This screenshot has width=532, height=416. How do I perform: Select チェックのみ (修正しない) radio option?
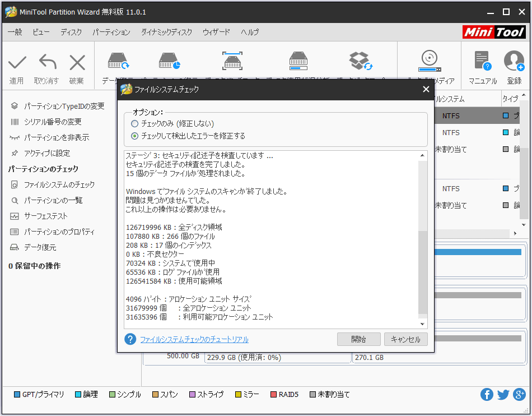coord(135,123)
